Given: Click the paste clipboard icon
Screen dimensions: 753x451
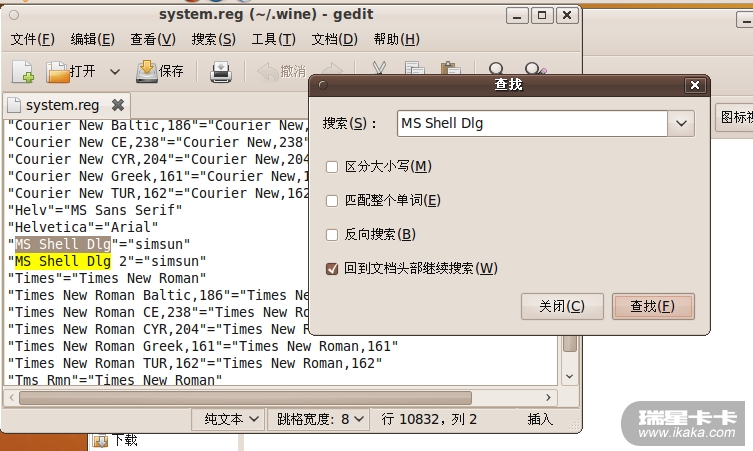Looking at the screenshot, I should click(x=450, y=68).
